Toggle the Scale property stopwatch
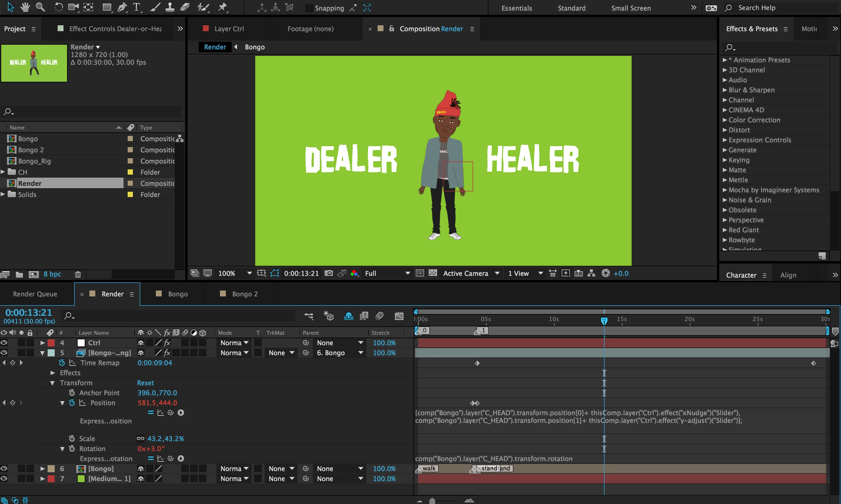The width and height of the screenshot is (841, 504). click(x=72, y=439)
